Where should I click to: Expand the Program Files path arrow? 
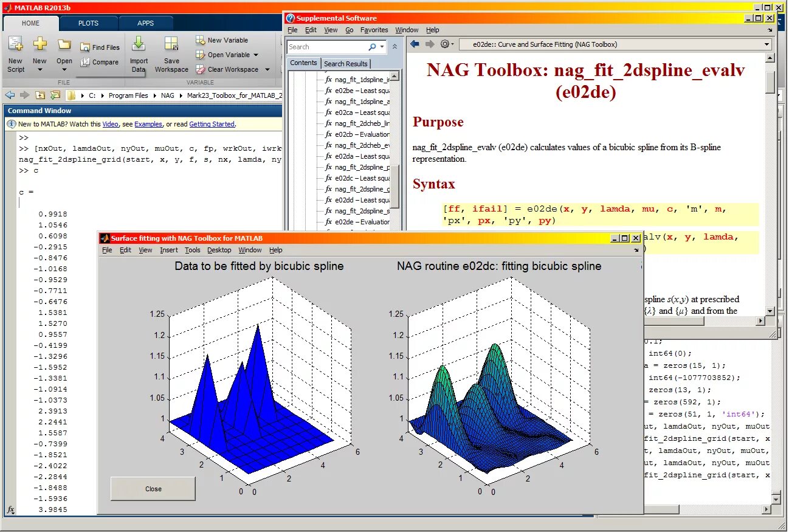(155, 95)
